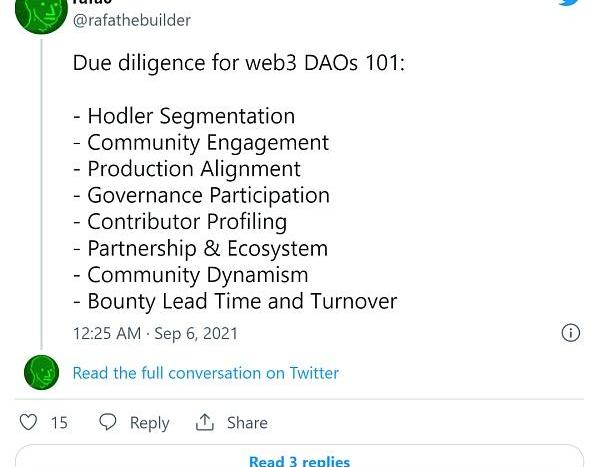The image size is (600, 467).
Task: Click the 'Due diligence for web3 DAOs 101' line
Action: click(238, 64)
